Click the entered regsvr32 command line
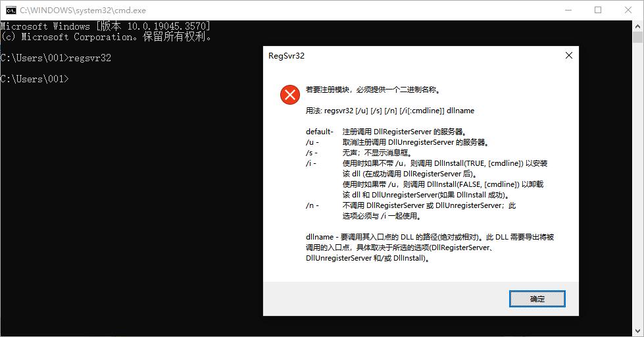The image size is (644, 337). click(x=56, y=58)
